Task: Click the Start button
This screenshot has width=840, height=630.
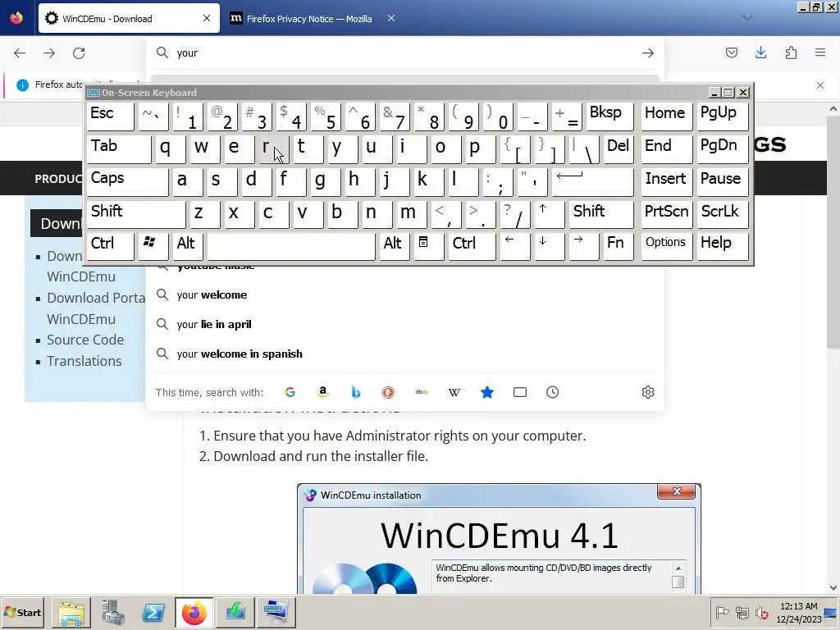Action: pyautogui.click(x=23, y=612)
